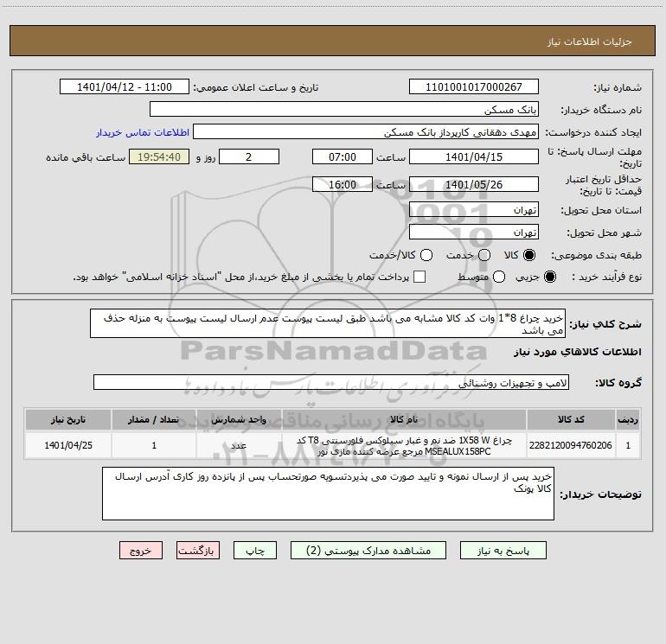Image resolution: width=666 pixels, height=644 pixels.
Task: Click the response deadline date 1401/04/15
Action: (474, 156)
